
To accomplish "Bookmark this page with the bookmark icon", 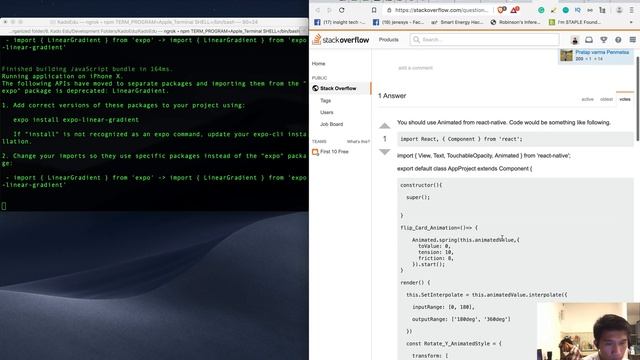I will (374, 10).
